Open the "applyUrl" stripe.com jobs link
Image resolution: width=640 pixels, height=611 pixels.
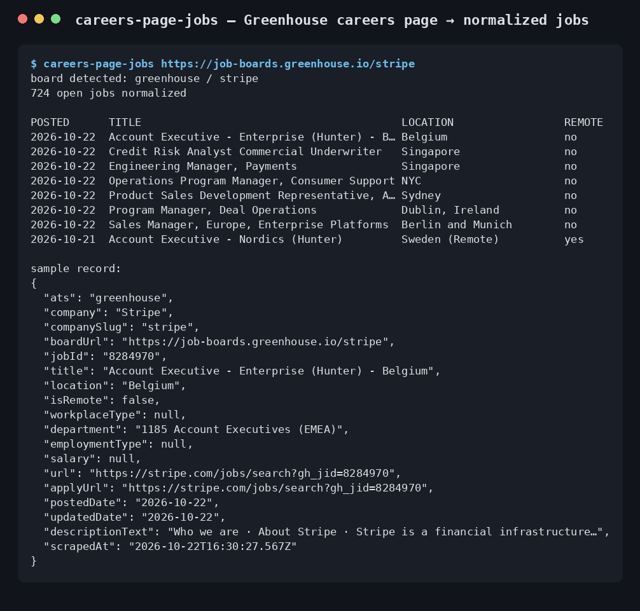(x=275, y=488)
